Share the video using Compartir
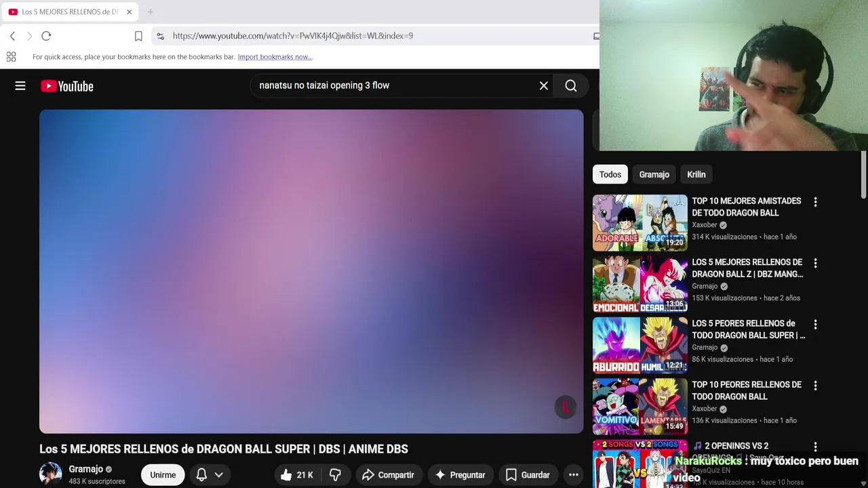The image size is (868, 488). (388, 475)
